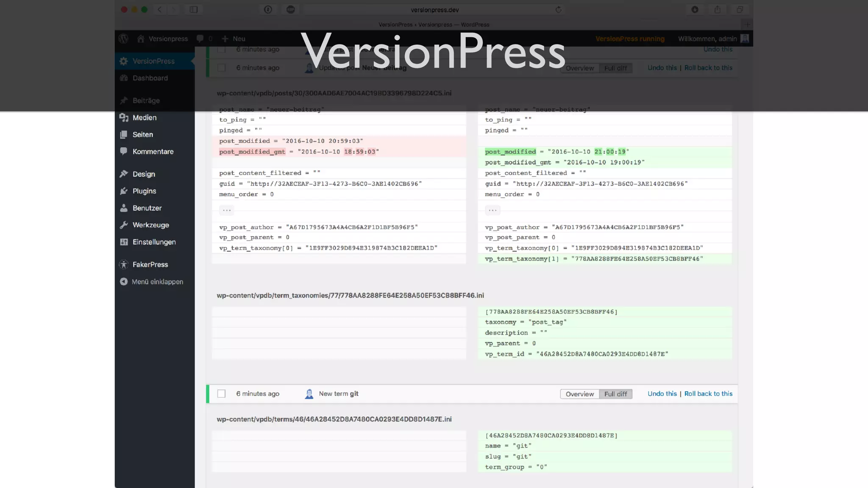
Task: Undo the New term git commit
Action: [662, 394]
